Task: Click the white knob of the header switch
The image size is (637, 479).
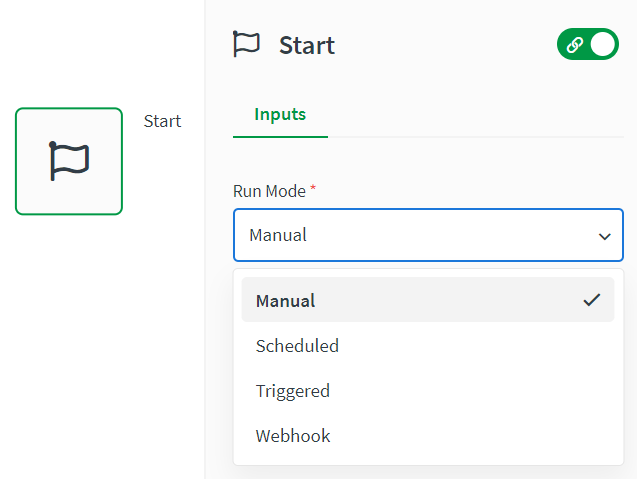Action: pyautogui.click(x=603, y=45)
